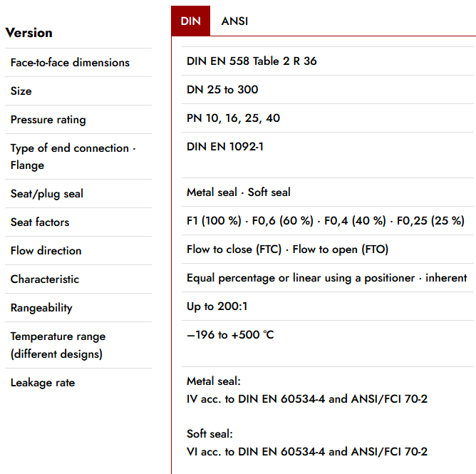The width and height of the screenshot is (476, 474).
Task: Click the Up to 200:1 rangeability value
Action: 217,306
